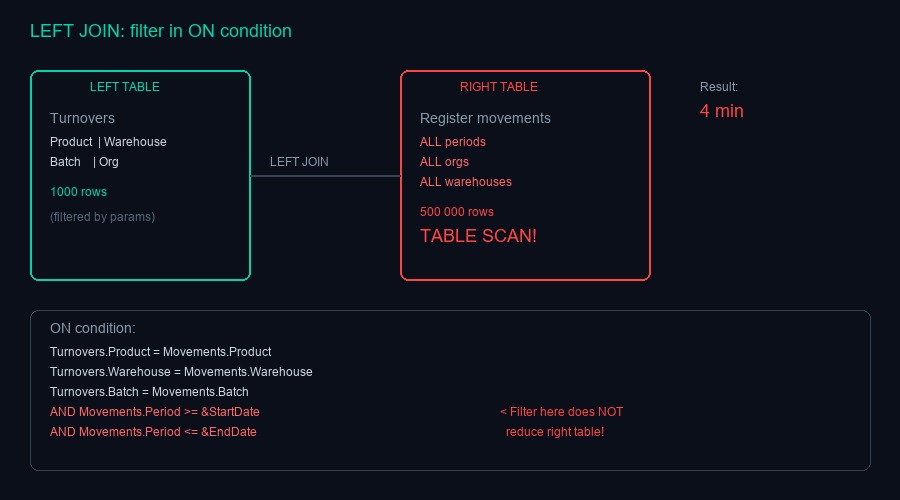Image resolution: width=900 pixels, height=500 pixels.
Task: Click the "500 000 rows" text
Action: point(457,212)
